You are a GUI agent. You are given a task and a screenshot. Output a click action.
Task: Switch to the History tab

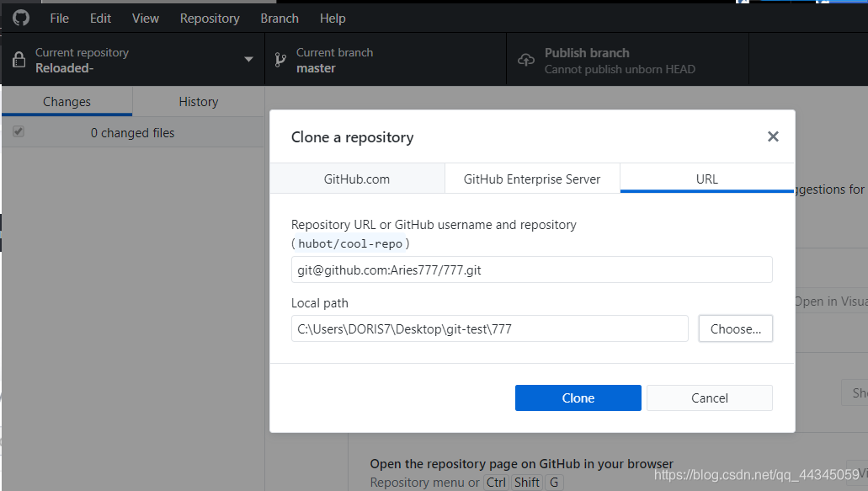pyautogui.click(x=198, y=102)
